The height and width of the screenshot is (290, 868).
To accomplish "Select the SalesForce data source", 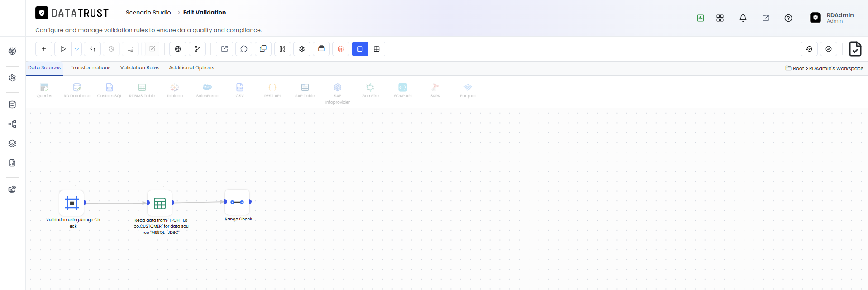I will (x=207, y=90).
